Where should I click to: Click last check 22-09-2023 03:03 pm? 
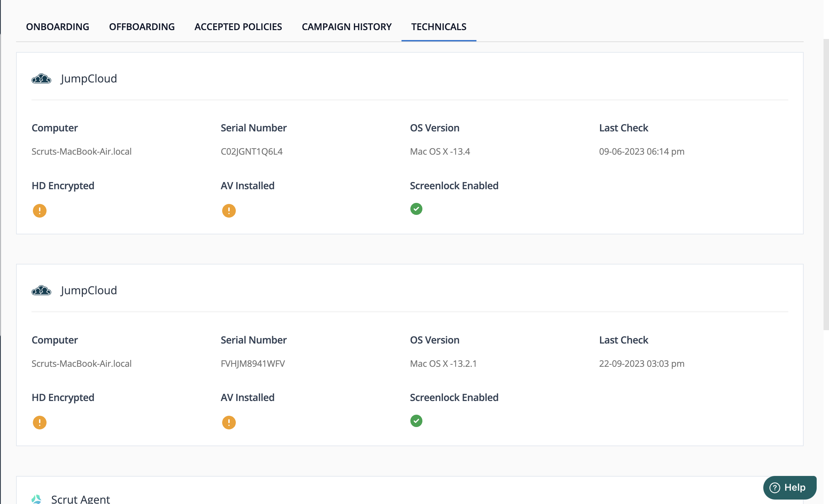click(x=642, y=363)
